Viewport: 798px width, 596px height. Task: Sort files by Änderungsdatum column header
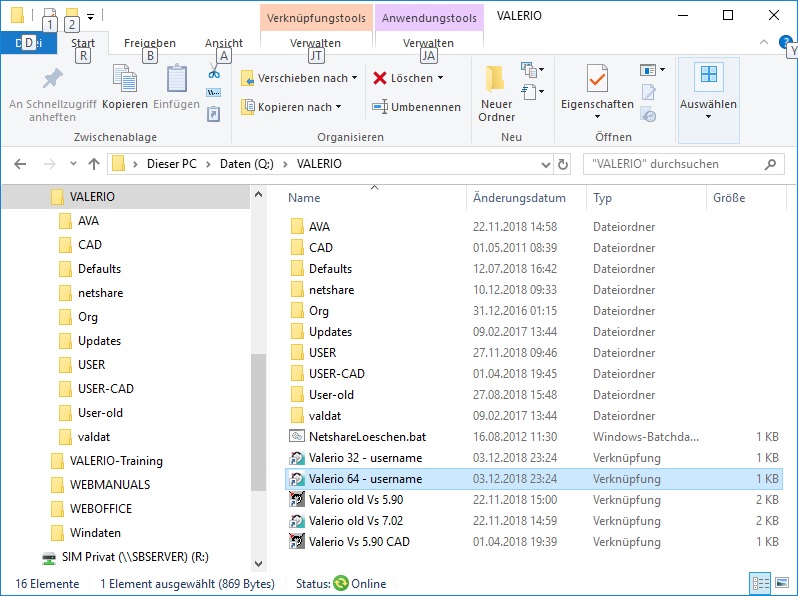tap(519, 198)
